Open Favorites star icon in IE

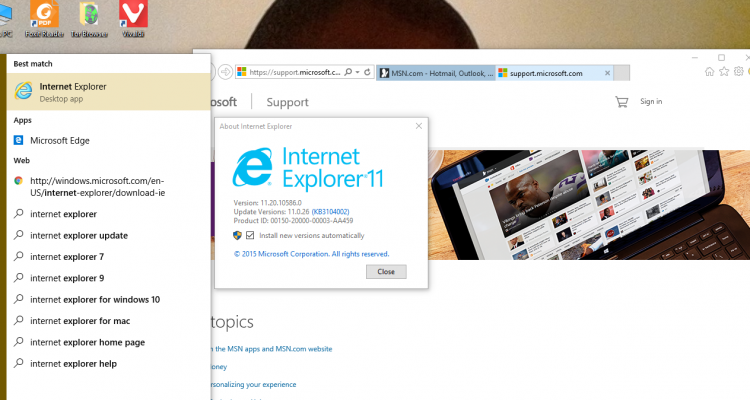point(724,72)
